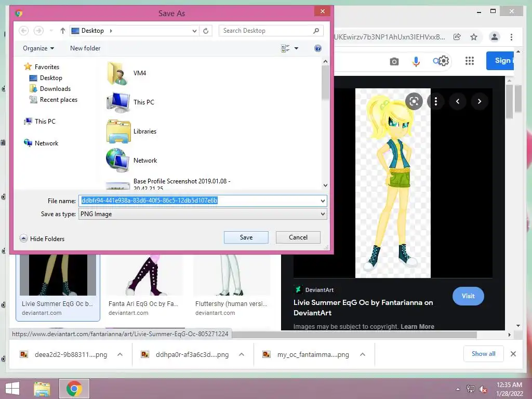Close the downloads bar

point(513,354)
